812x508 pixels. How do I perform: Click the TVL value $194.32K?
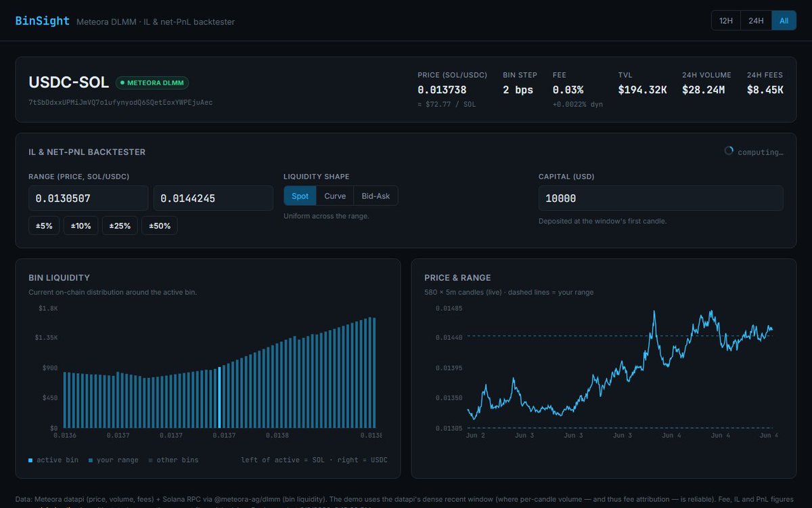tap(643, 89)
